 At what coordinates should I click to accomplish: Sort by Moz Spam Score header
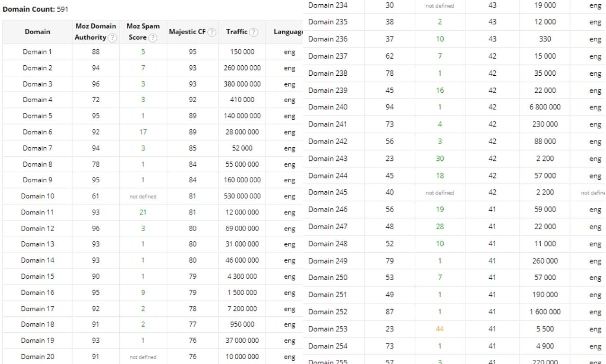click(142, 32)
